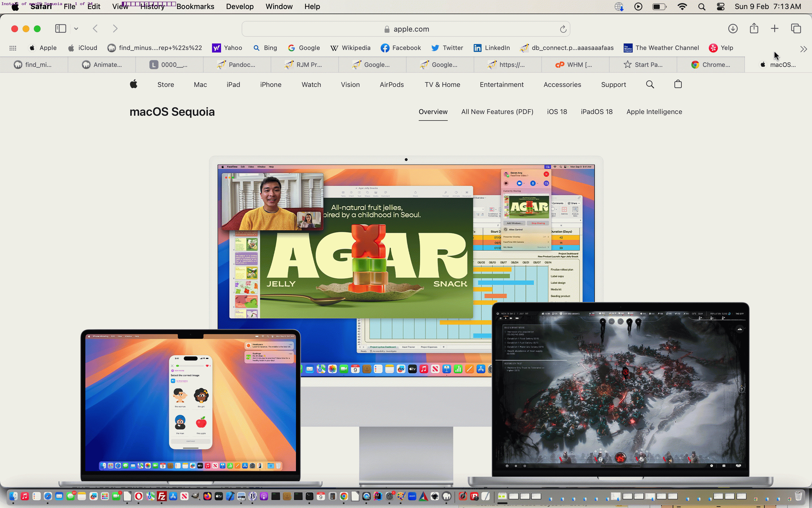Open Control Center in the menu bar
The width and height of the screenshot is (812, 508).
pyautogui.click(x=720, y=7)
